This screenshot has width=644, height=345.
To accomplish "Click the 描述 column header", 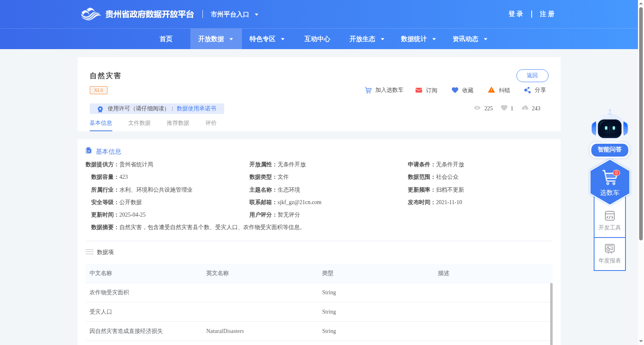I will (444, 273).
